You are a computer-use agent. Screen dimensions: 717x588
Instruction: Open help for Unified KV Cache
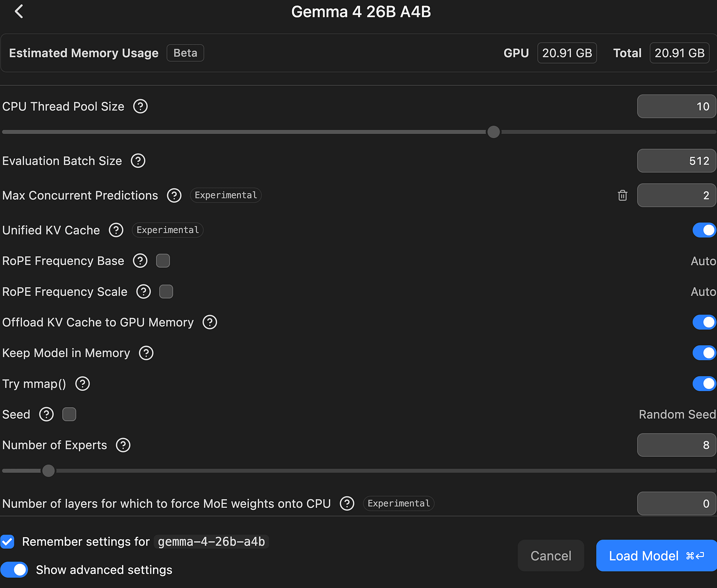tap(116, 230)
